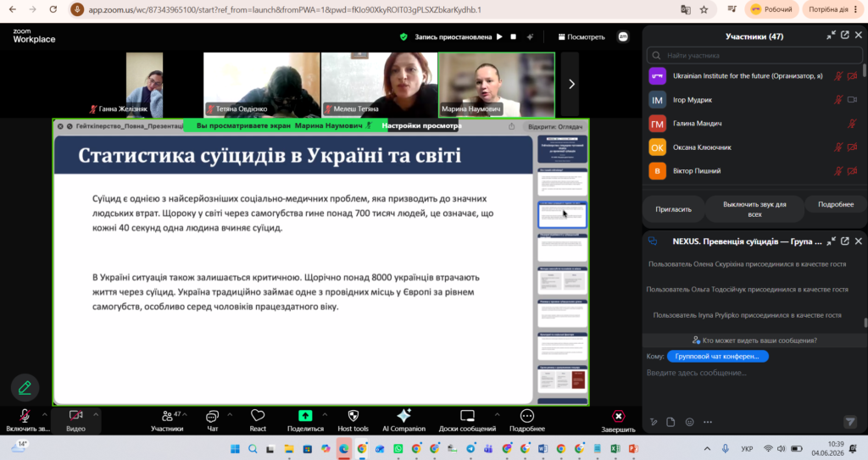Open the React emoji reactions
The image size is (868, 460).
pyautogui.click(x=258, y=416)
